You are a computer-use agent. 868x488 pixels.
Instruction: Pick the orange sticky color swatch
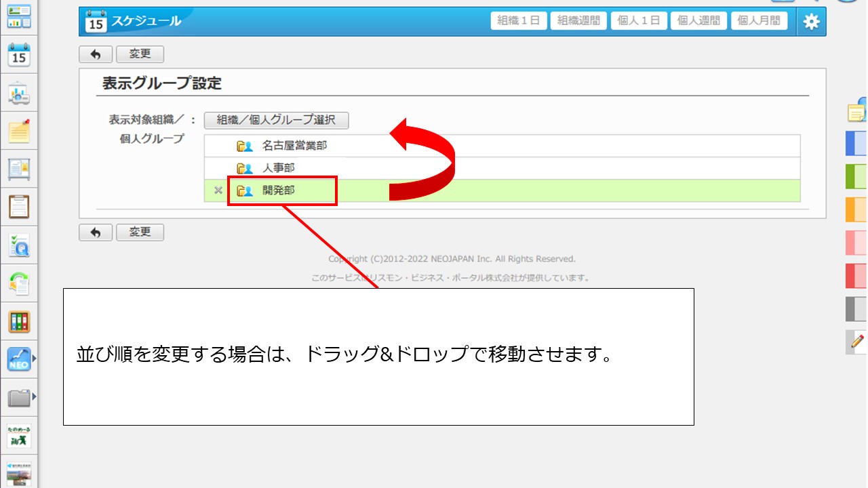pos(856,209)
